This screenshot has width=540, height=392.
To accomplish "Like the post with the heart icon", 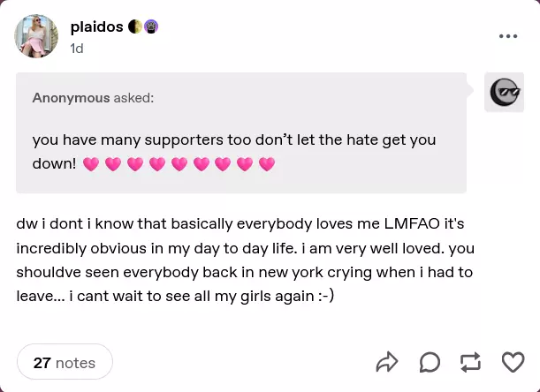I will (513, 362).
